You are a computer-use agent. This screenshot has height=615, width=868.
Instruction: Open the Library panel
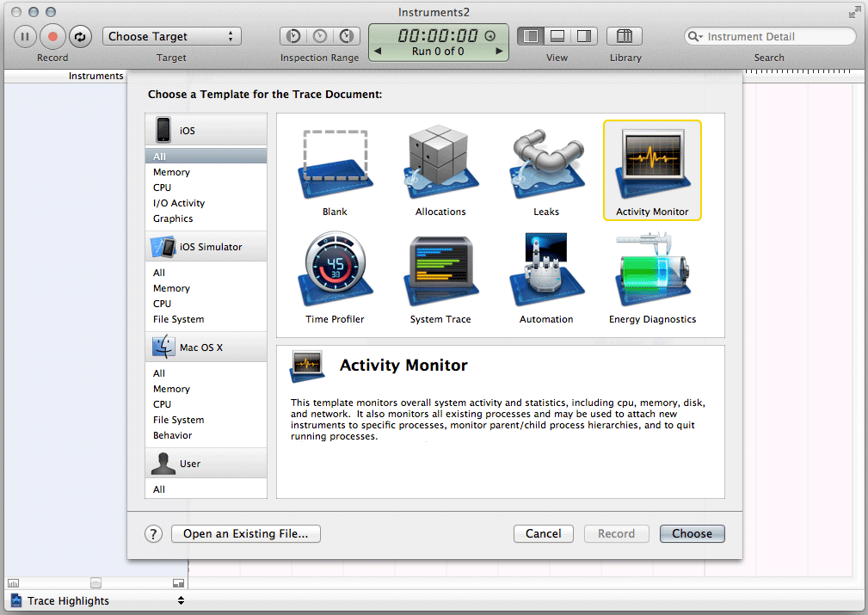click(625, 36)
